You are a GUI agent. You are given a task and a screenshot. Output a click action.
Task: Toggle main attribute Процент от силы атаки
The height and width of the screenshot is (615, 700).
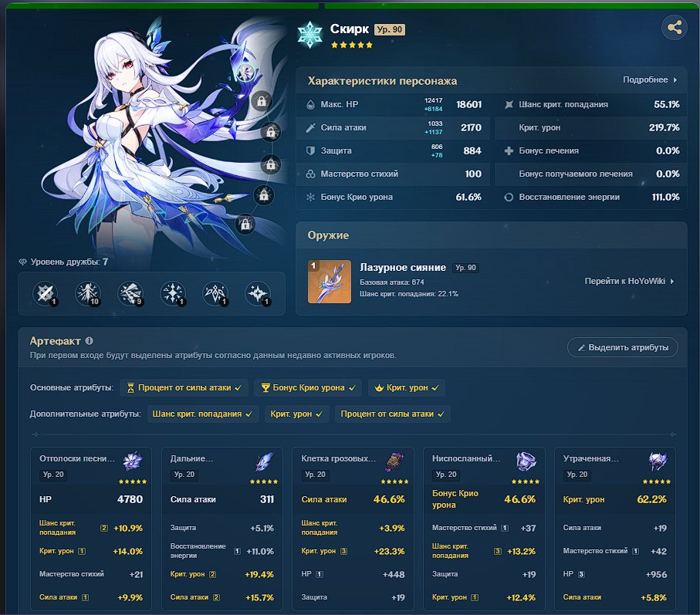click(x=184, y=388)
